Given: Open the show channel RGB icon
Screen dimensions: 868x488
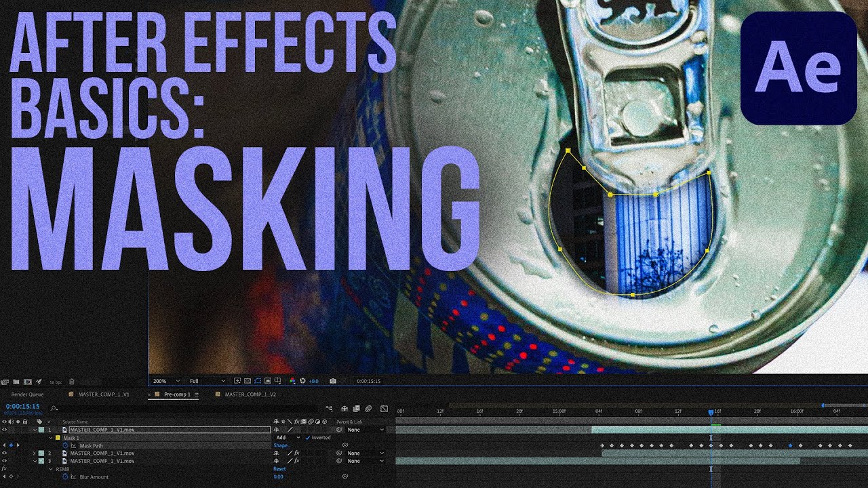Looking at the screenshot, I should [x=292, y=381].
